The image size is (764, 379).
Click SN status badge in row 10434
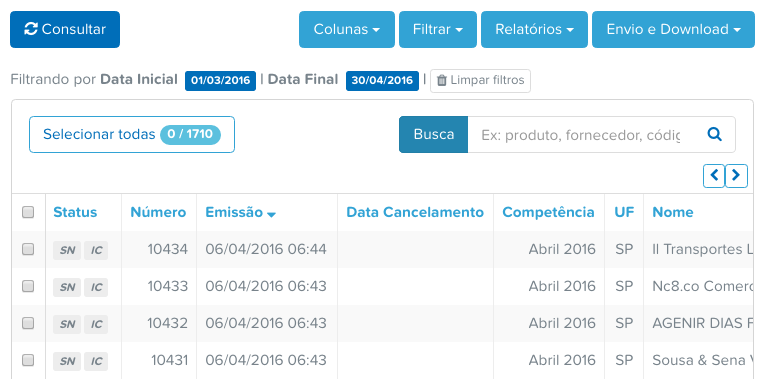(67, 250)
